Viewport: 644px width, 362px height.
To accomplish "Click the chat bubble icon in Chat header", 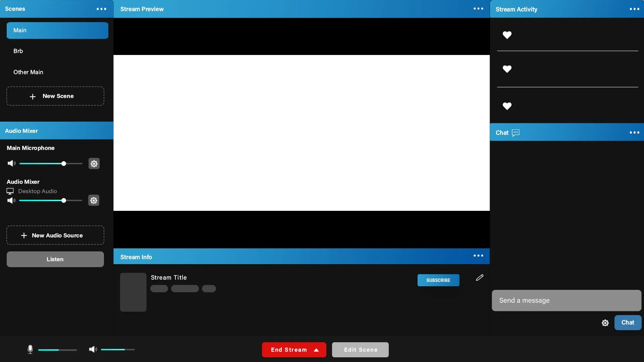I will point(516,133).
